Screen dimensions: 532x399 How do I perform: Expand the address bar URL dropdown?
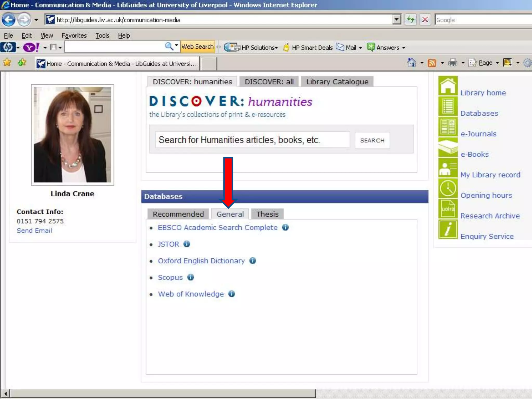396,20
